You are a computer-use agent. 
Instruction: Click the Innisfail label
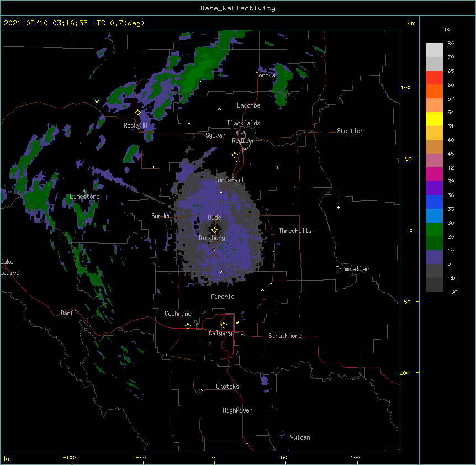(x=229, y=180)
